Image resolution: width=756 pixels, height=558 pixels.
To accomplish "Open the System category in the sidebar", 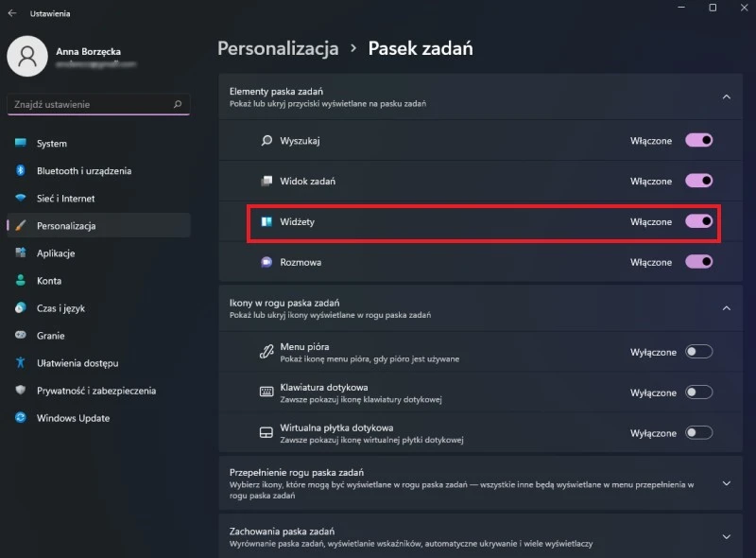I will (x=52, y=144).
